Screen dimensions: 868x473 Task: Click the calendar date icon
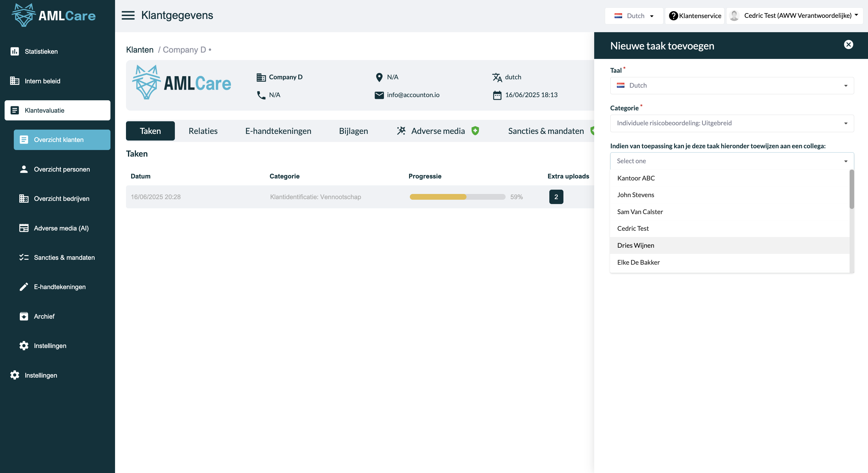[497, 95]
